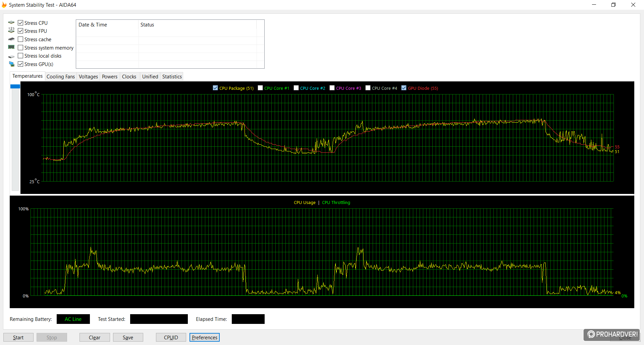Click the AC Line battery status field
The height and width of the screenshot is (345, 644).
(x=73, y=319)
